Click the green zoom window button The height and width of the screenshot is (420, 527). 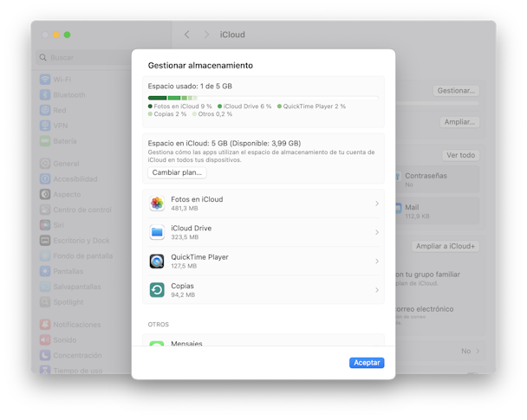[x=68, y=35]
